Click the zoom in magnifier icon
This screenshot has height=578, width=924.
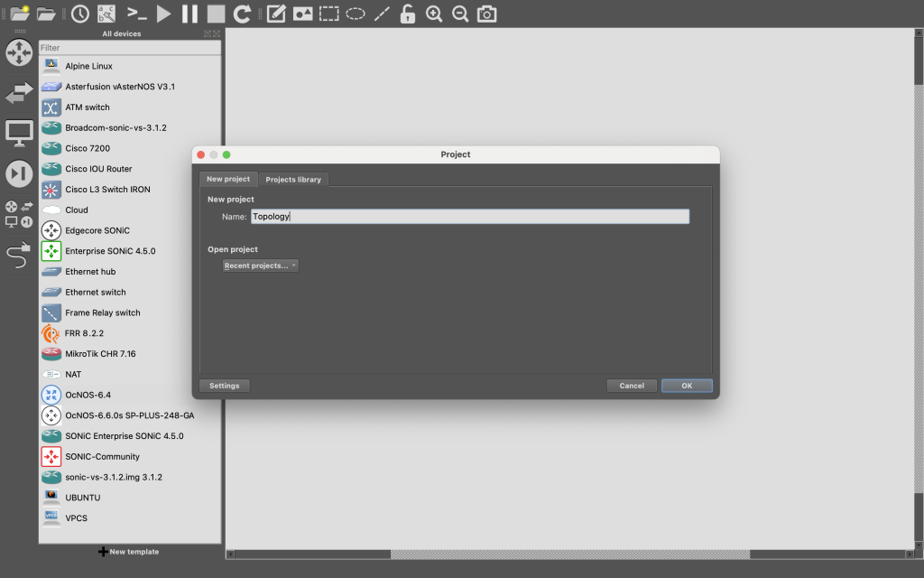[x=434, y=14]
